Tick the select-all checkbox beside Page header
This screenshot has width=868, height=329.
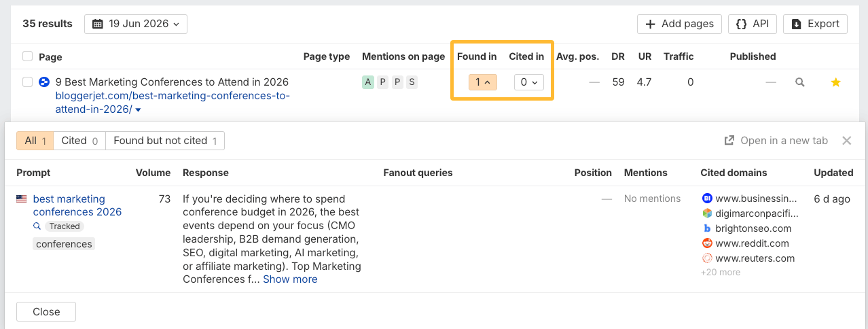pyautogui.click(x=27, y=56)
